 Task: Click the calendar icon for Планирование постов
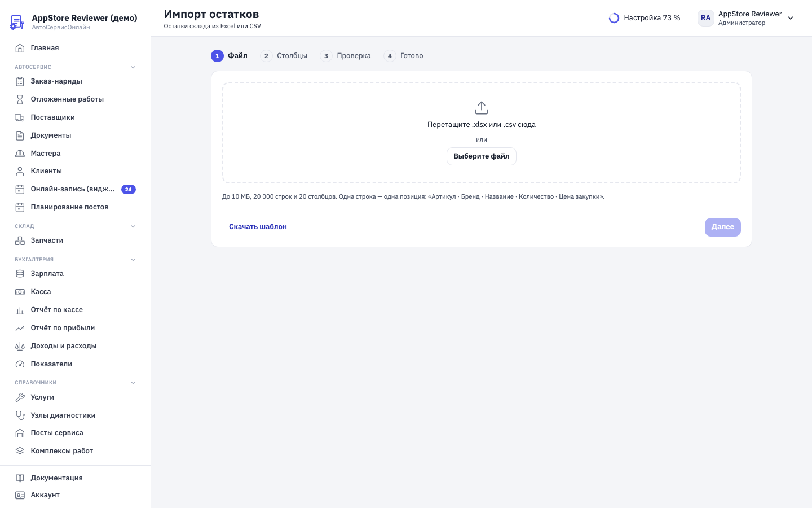point(20,207)
